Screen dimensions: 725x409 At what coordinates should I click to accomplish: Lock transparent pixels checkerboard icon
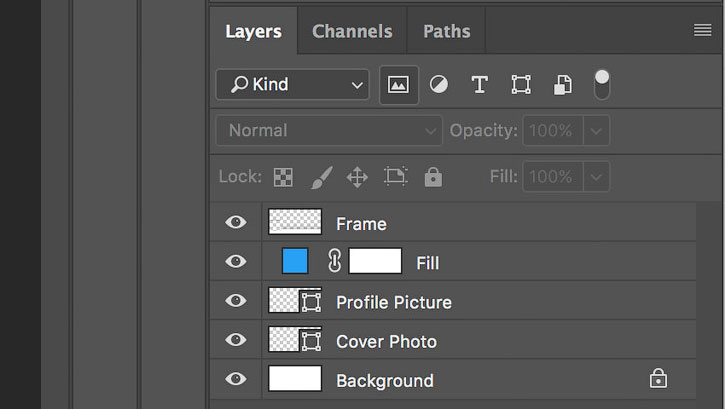click(x=283, y=177)
